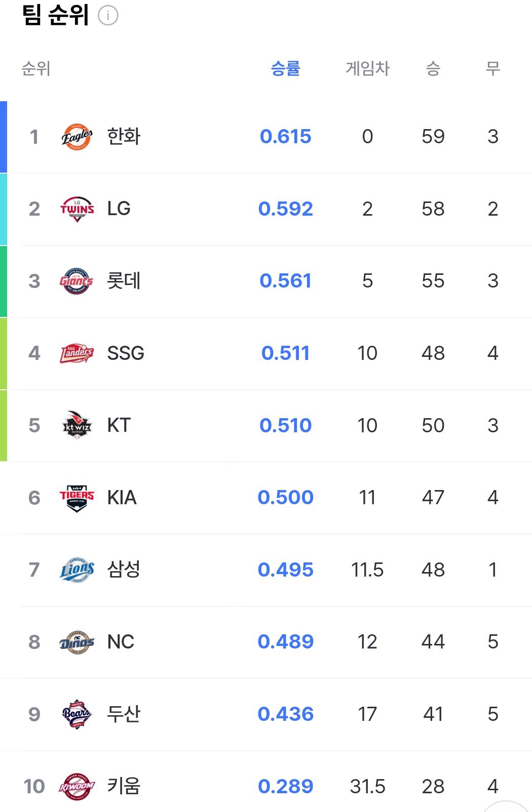The width and height of the screenshot is (532, 812).
Task: Select the KIA Tigers logo
Action: (77, 498)
